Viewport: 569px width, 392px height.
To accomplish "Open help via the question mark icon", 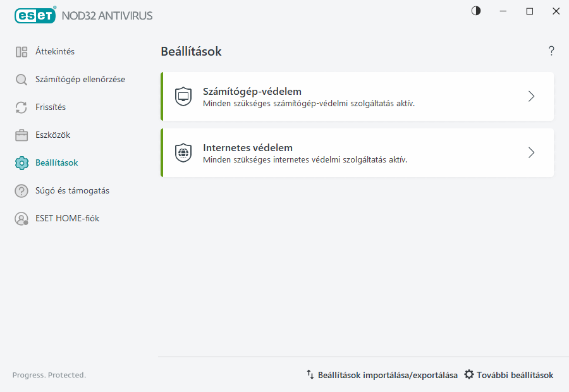I will 551,51.
